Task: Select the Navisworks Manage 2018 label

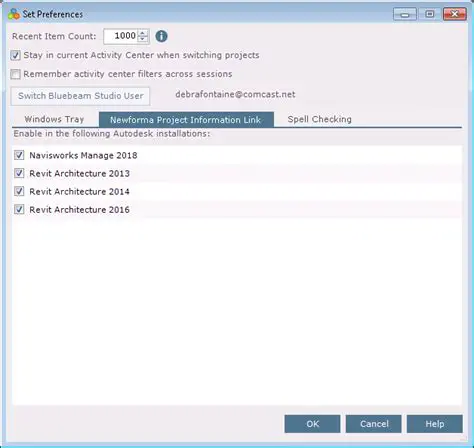Action: click(x=83, y=155)
